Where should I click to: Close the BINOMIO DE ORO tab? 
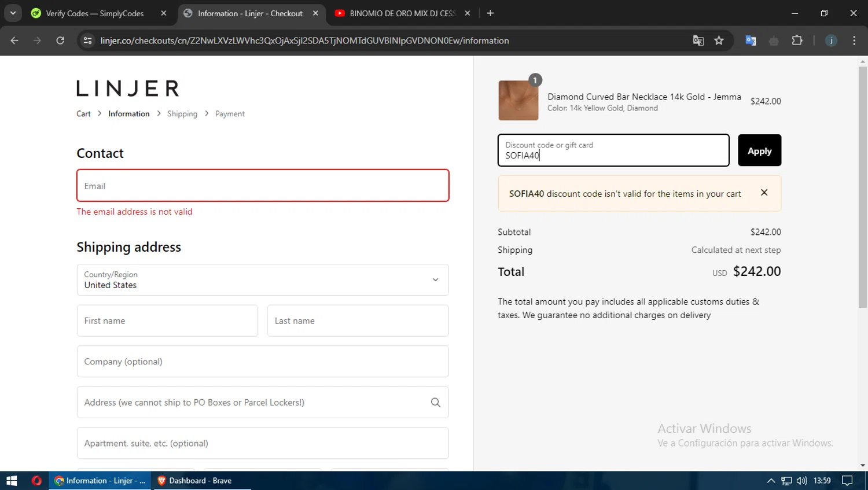pos(468,13)
